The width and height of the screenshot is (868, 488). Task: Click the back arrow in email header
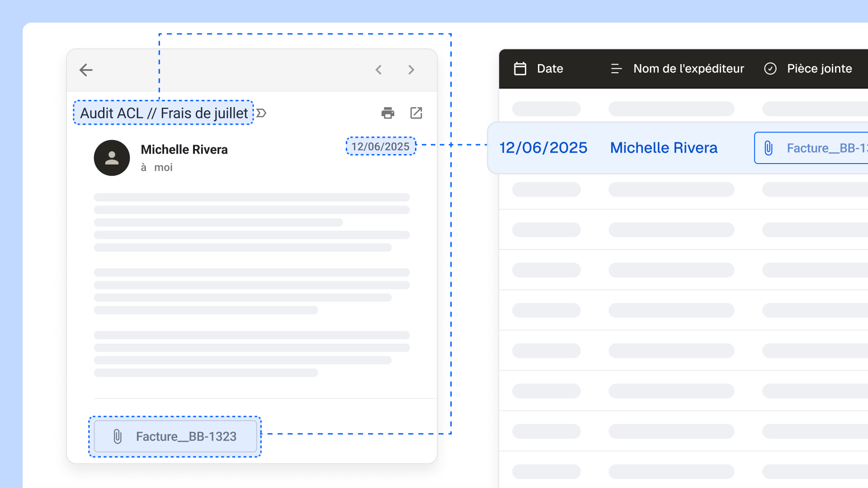[86, 70]
